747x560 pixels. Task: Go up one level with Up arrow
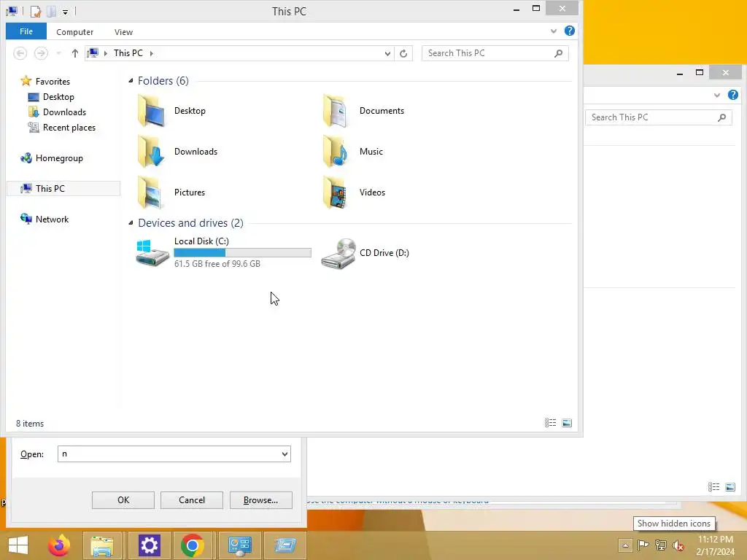pyautogui.click(x=75, y=53)
